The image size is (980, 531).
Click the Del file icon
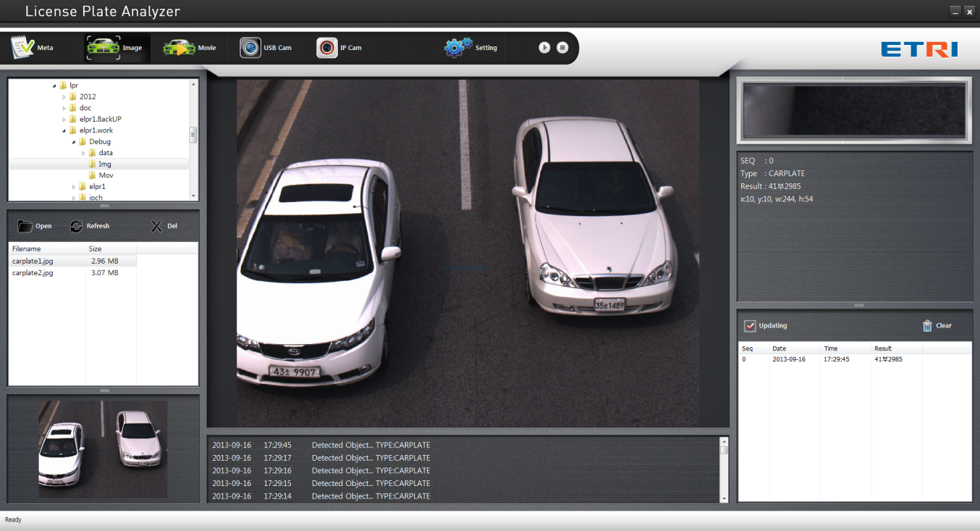click(x=156, y=226)
